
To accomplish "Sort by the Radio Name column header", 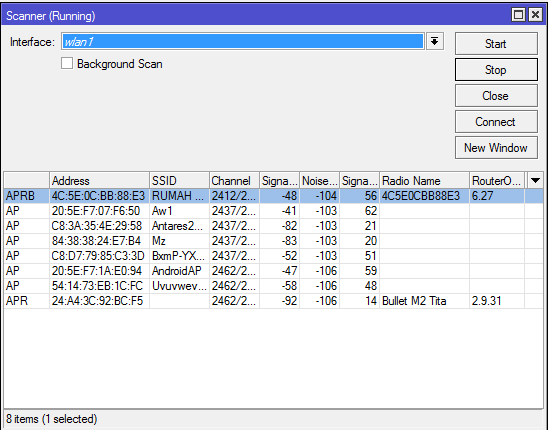I will (x=424, y=181).
